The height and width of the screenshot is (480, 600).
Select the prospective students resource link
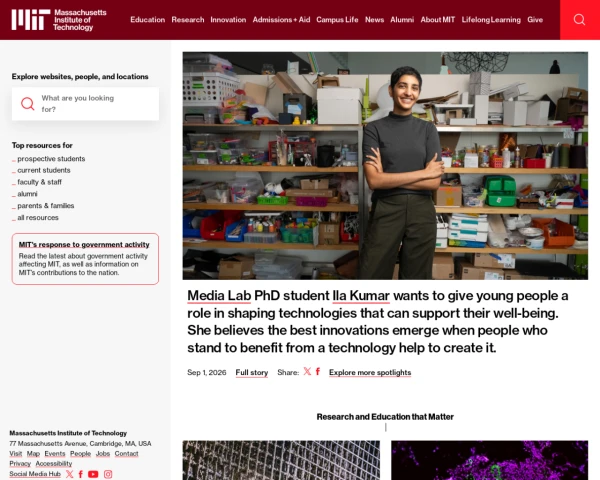point(51,159)
